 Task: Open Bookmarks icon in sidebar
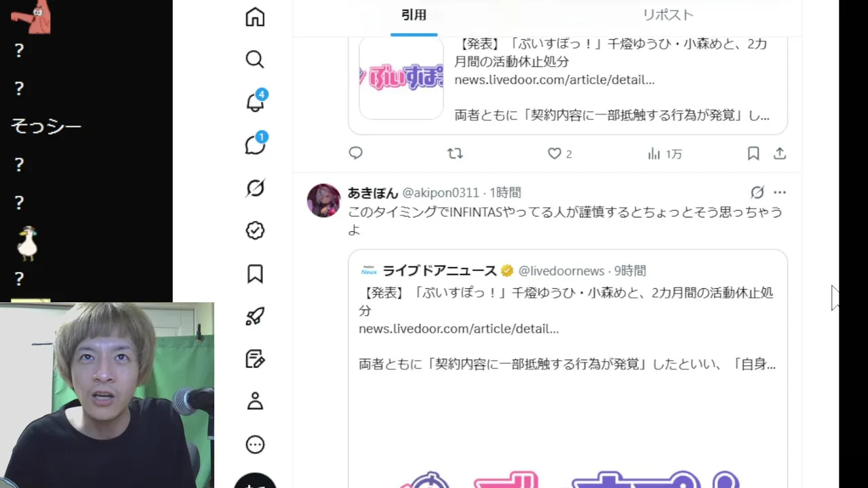click(x=255, y=274)
